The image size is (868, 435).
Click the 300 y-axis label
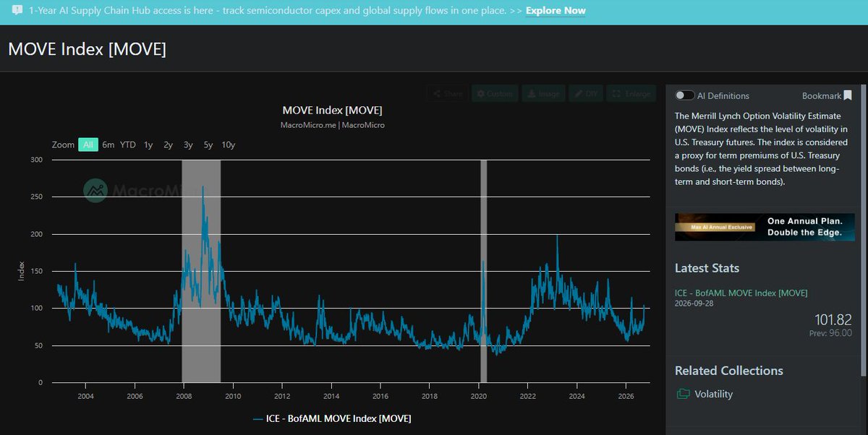(x=37, y=160)
